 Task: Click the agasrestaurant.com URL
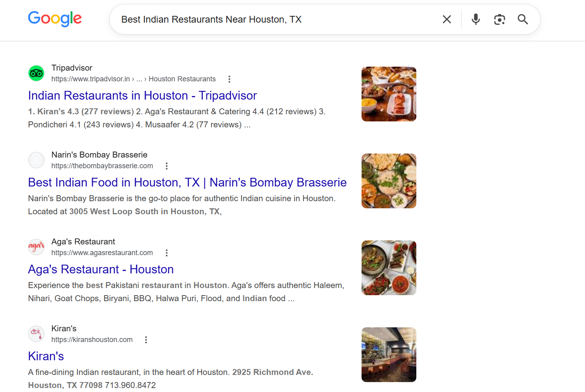pos(102,253)
